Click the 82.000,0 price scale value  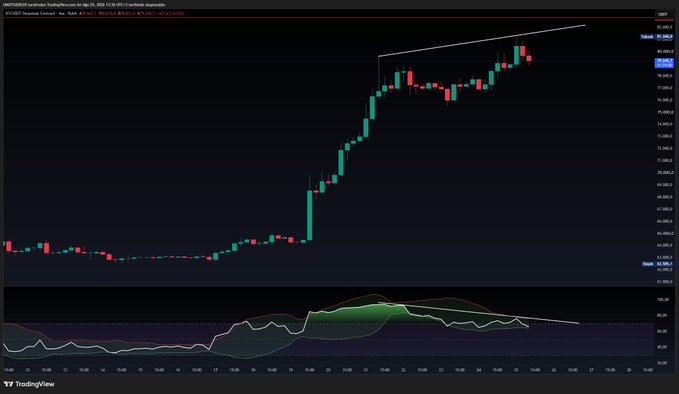(x=665, y=27)
